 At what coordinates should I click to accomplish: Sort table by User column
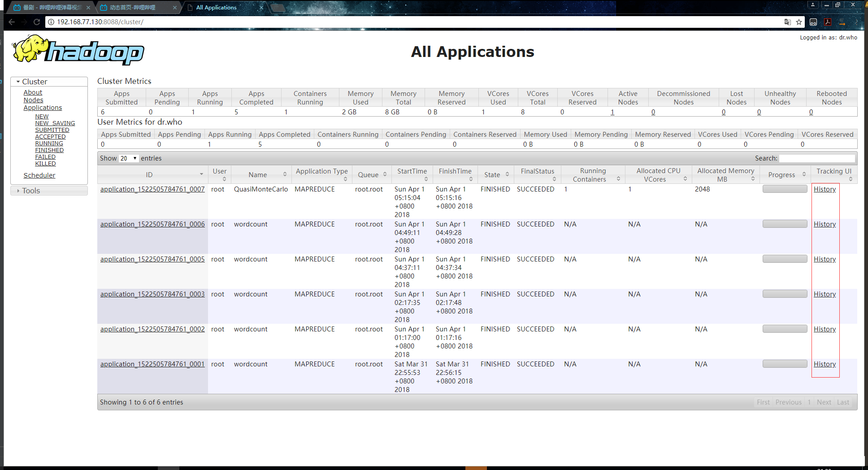coord(225,179)
